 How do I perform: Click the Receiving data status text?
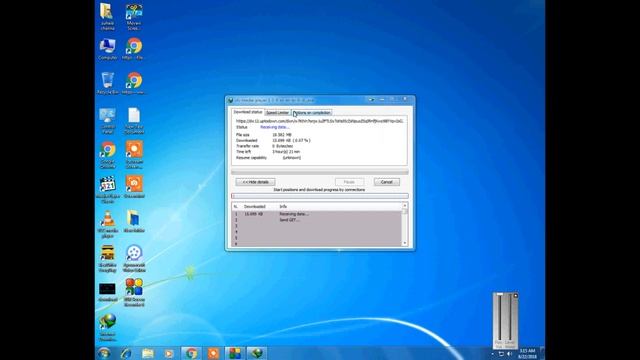[x=275, y=127]
